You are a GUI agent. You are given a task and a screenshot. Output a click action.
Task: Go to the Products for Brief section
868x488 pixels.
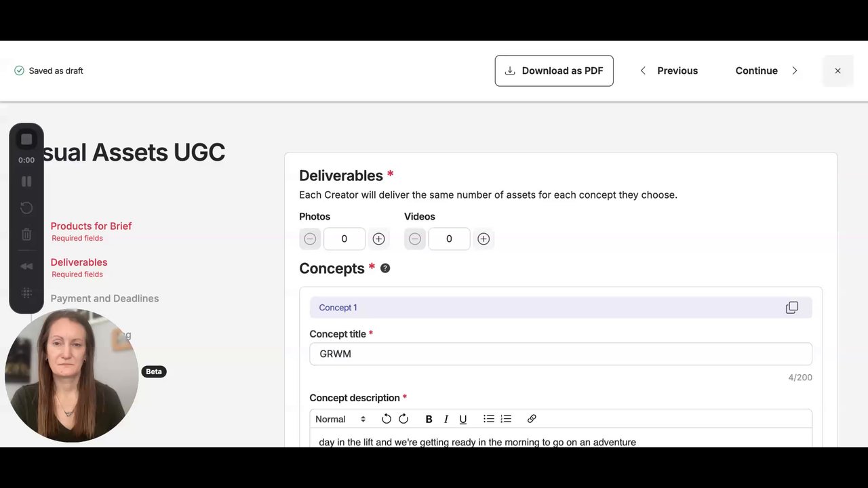tap(91, 226)
